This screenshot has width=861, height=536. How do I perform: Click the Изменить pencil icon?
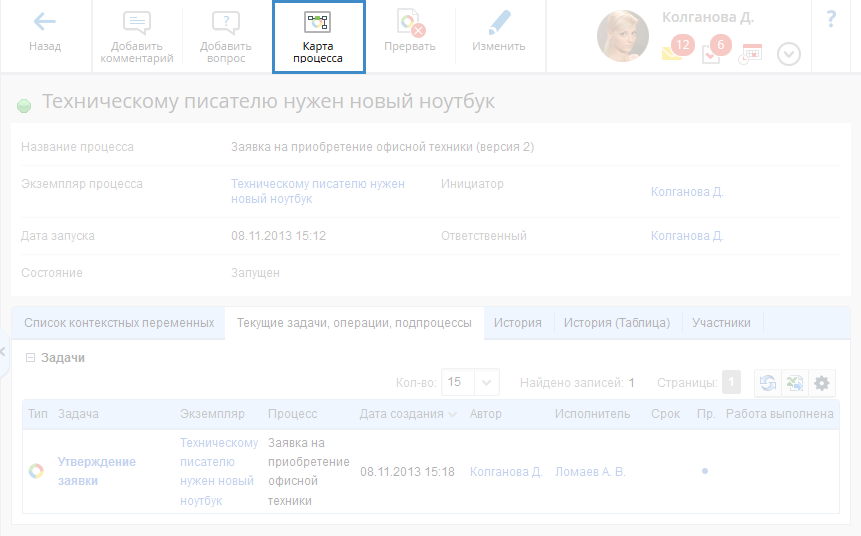499,35
